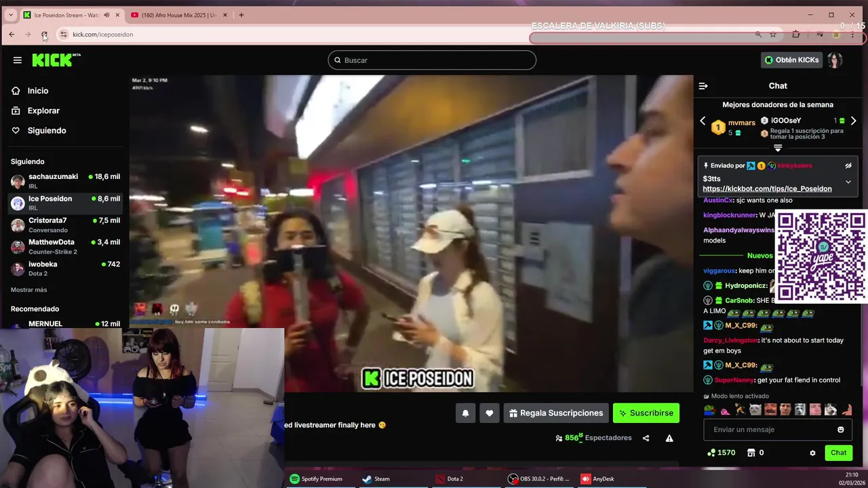
Task: Open iwobeka channel in followed list
Action: (65, 268)
